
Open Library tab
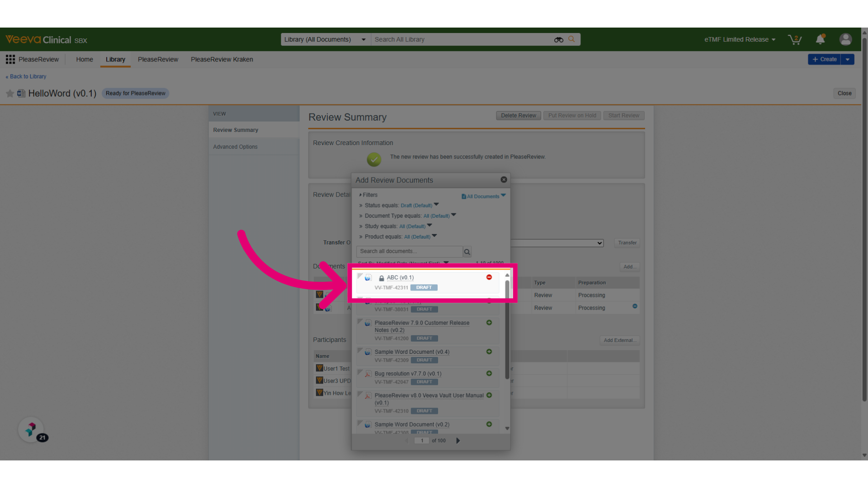click(x=115, y=59)
